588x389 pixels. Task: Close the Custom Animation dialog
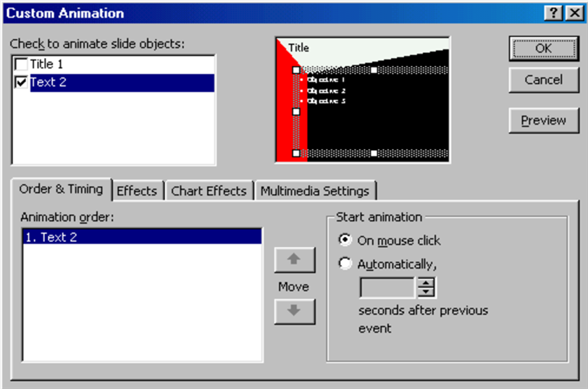tap(571, 13)
